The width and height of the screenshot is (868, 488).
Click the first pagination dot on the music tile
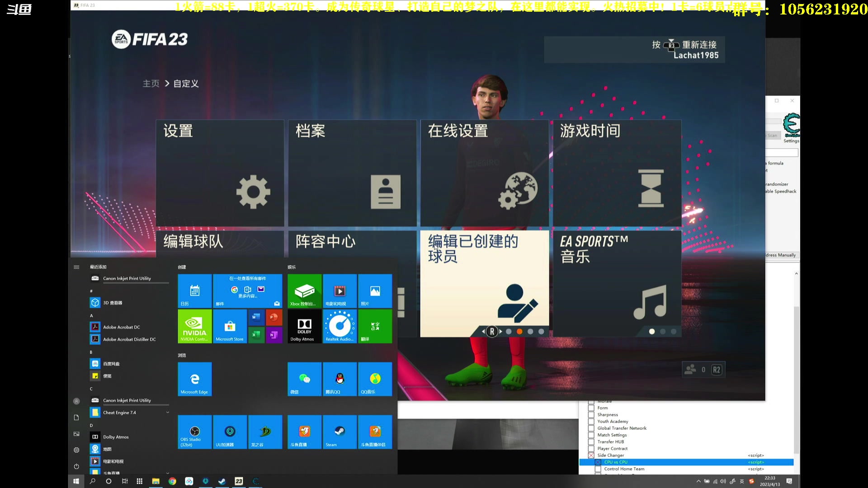tap(651, 331)
